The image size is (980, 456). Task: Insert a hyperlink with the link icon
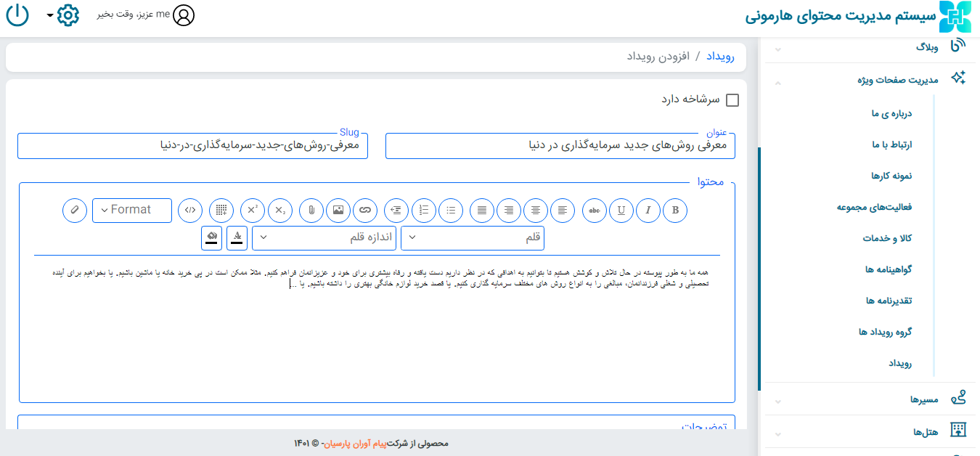[x=365, y=210]
